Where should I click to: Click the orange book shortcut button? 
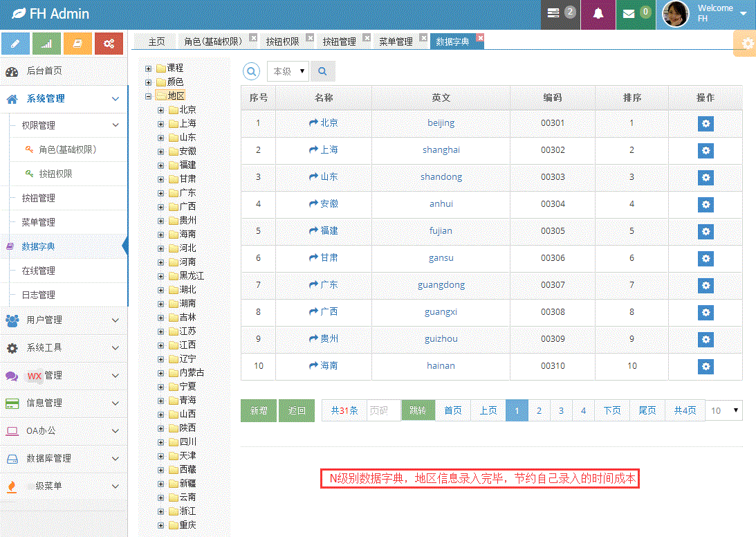click(77, 44)
